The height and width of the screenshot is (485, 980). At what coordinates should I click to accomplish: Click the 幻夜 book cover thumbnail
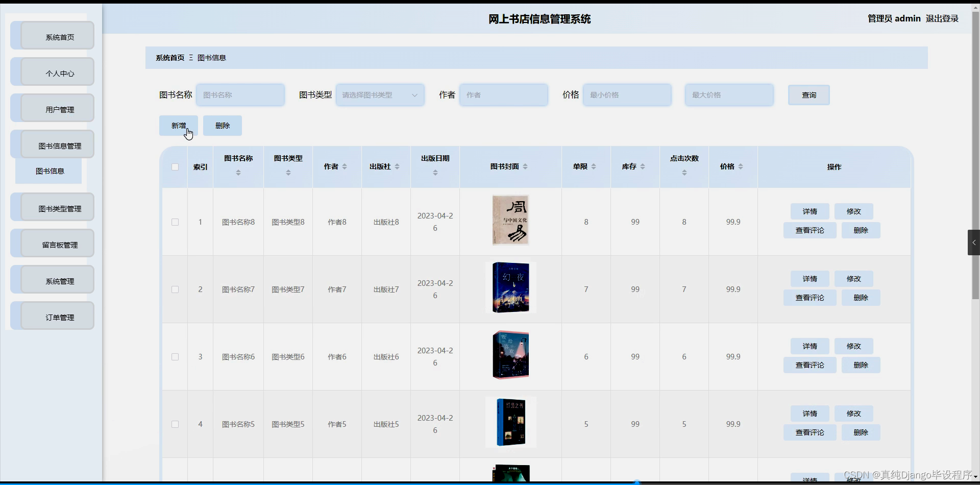pyautogui.click(x=510, y=287)
